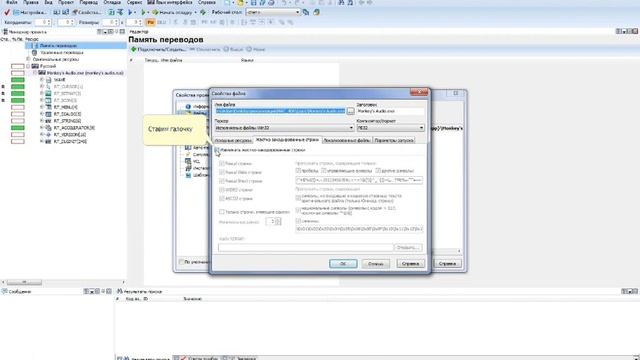Screen dimensions: 640x360
Task: Click the green run arrow toolbar icon
Action: pos(143,13)
